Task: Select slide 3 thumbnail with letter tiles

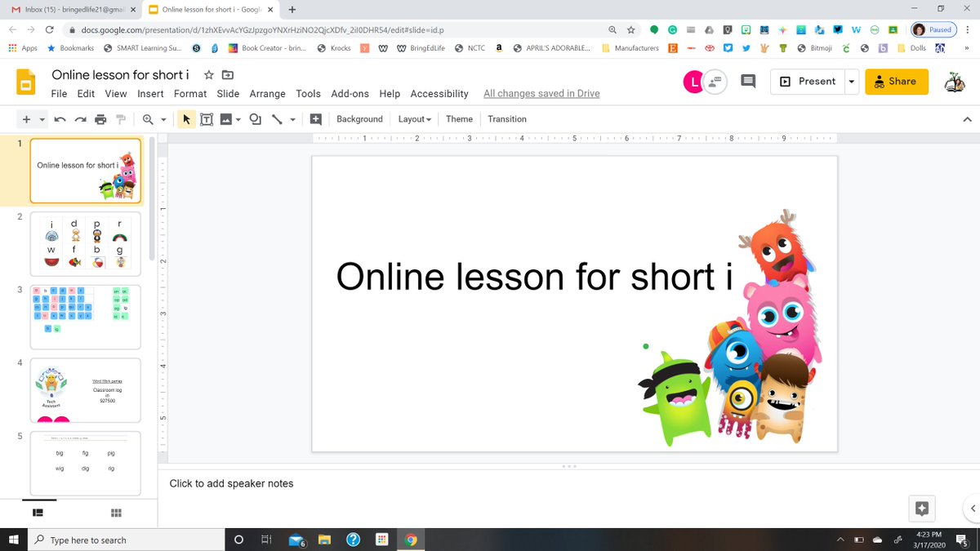Action: coord(86,317)
